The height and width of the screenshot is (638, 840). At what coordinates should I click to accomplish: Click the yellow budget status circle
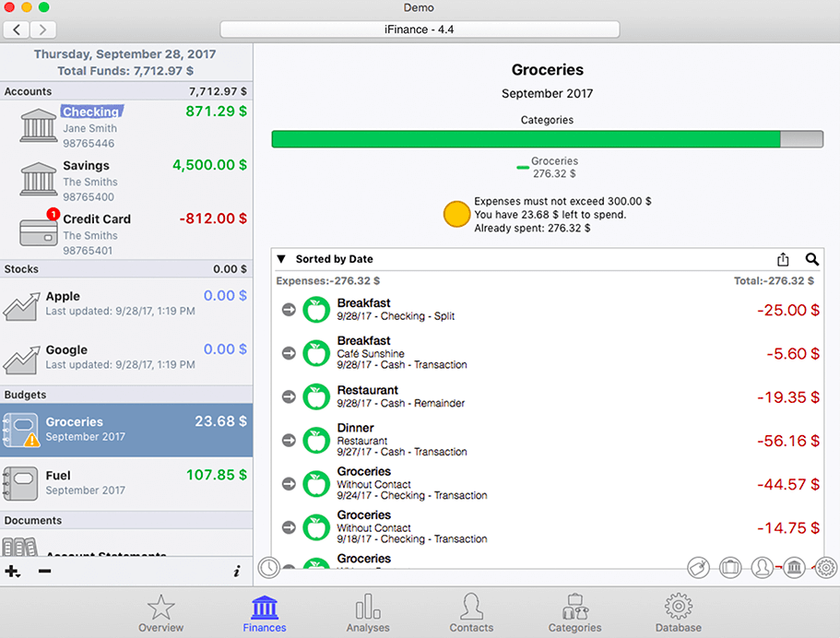point(457,214)
